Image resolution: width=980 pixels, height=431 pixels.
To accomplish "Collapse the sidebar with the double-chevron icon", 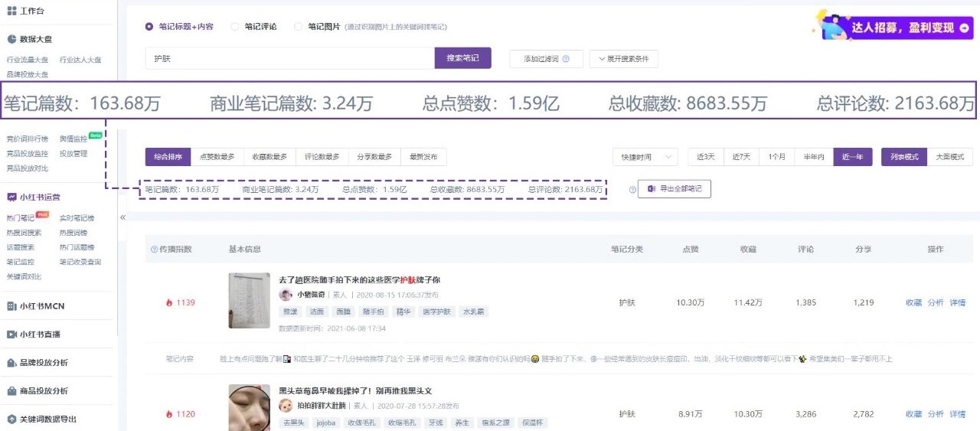I will coord(122,217).
